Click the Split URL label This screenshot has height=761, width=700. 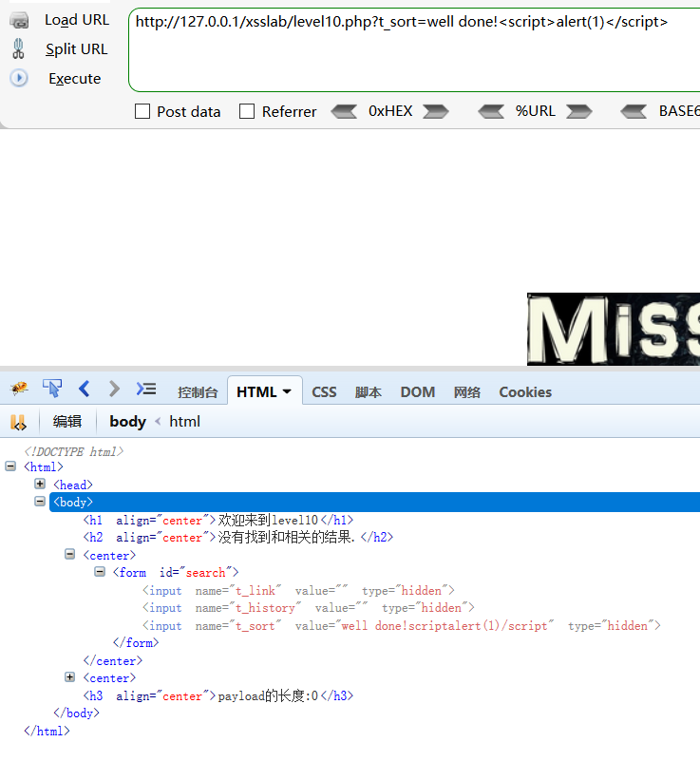77,49
